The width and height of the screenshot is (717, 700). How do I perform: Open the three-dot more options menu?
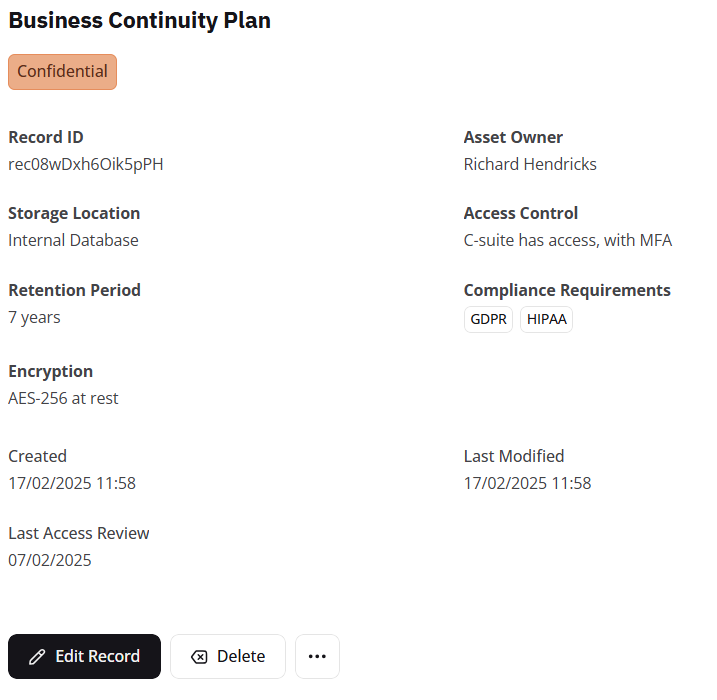[x=317, y=657]
